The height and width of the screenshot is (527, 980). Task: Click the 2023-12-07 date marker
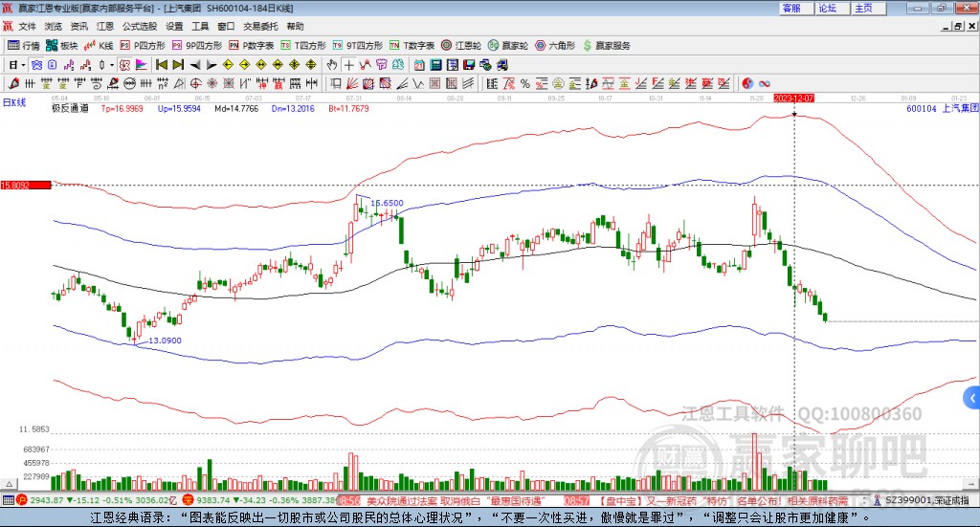(x=793, y=99)
